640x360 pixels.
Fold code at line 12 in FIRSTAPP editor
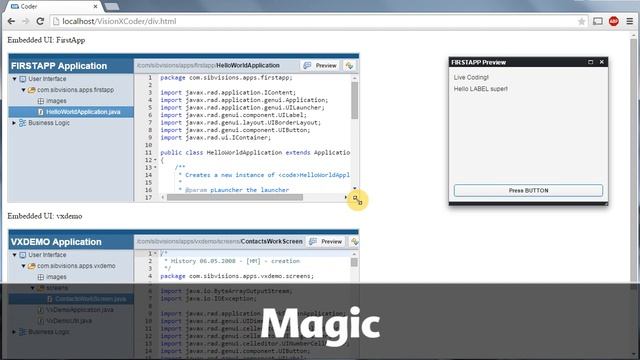(155, 160)
